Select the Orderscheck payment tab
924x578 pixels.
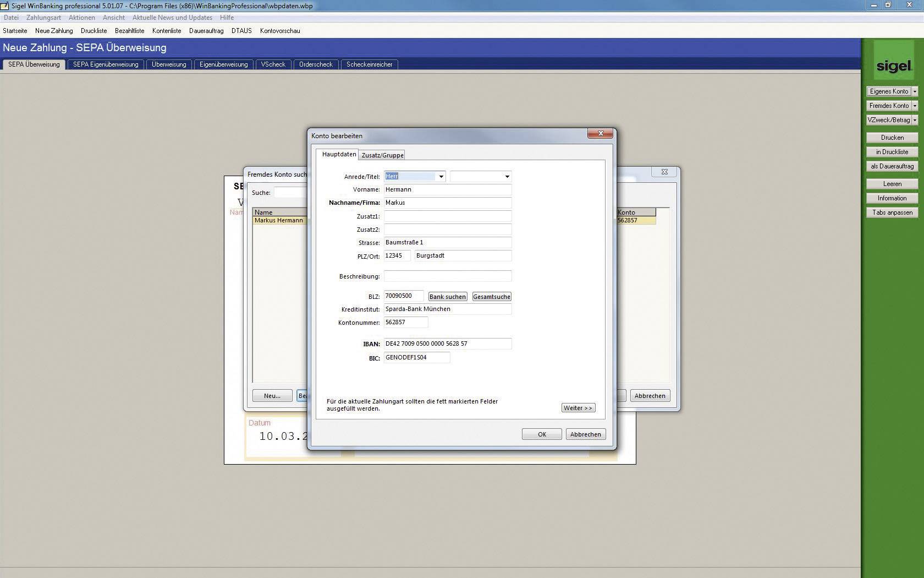(x=316, y=64)
